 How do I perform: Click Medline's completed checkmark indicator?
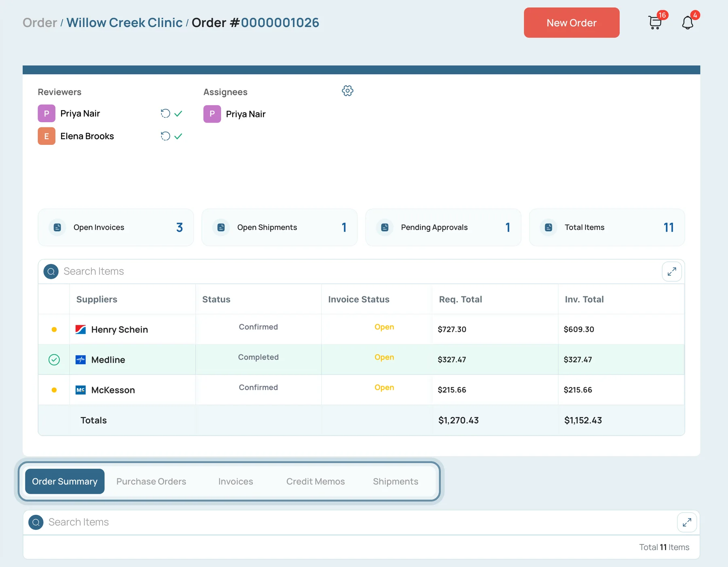[54, 359]
